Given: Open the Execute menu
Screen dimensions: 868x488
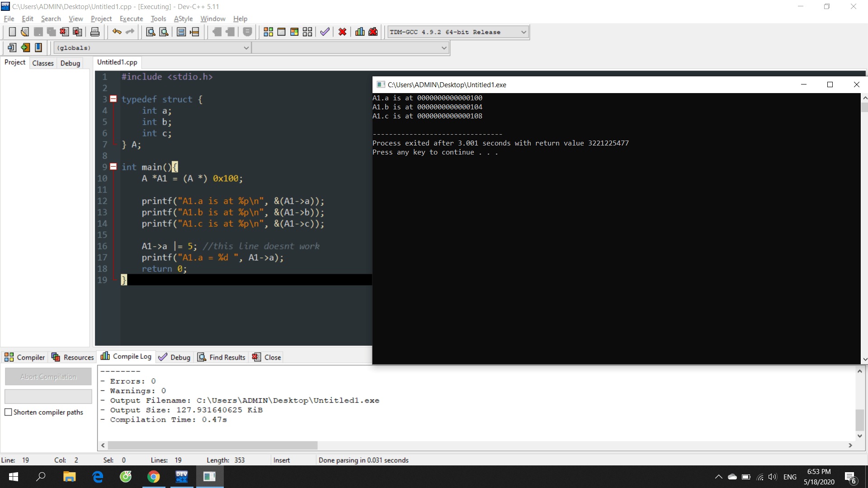Looking at the screenshot, I should tap(131, 19).
